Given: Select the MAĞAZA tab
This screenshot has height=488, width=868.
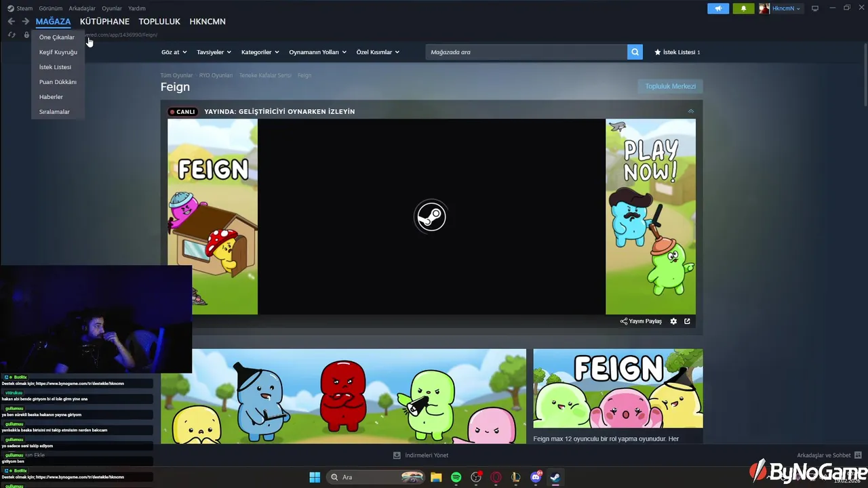Looking at the screenshot, I should point(53,22).
